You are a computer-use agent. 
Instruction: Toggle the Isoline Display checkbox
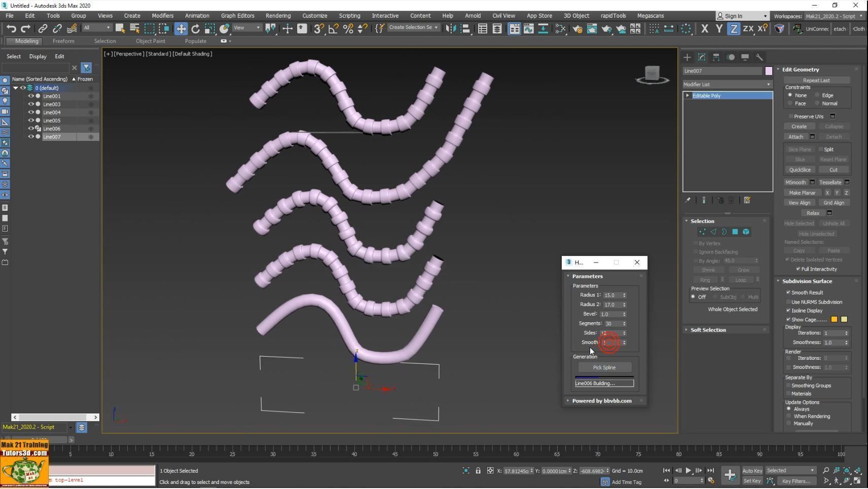[788, 311]
